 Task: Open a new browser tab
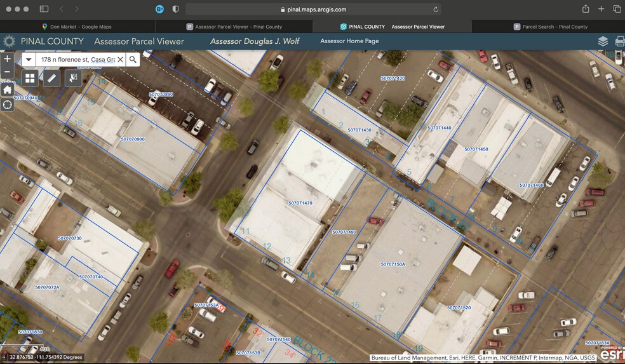pos(601,9)
